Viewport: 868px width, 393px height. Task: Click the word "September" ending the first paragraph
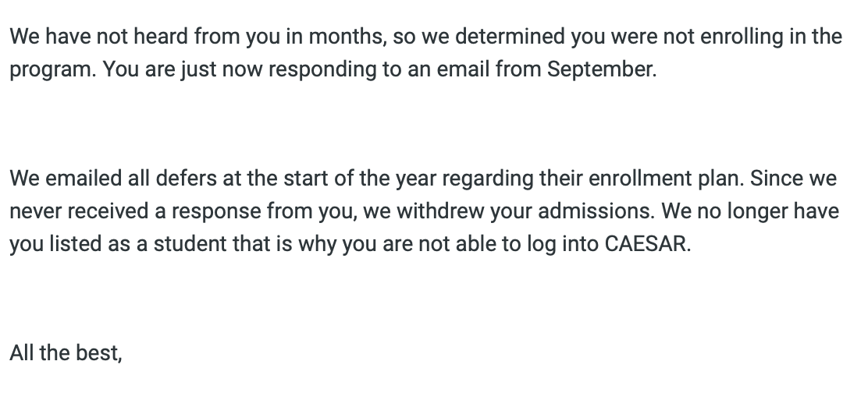[600, 69]
